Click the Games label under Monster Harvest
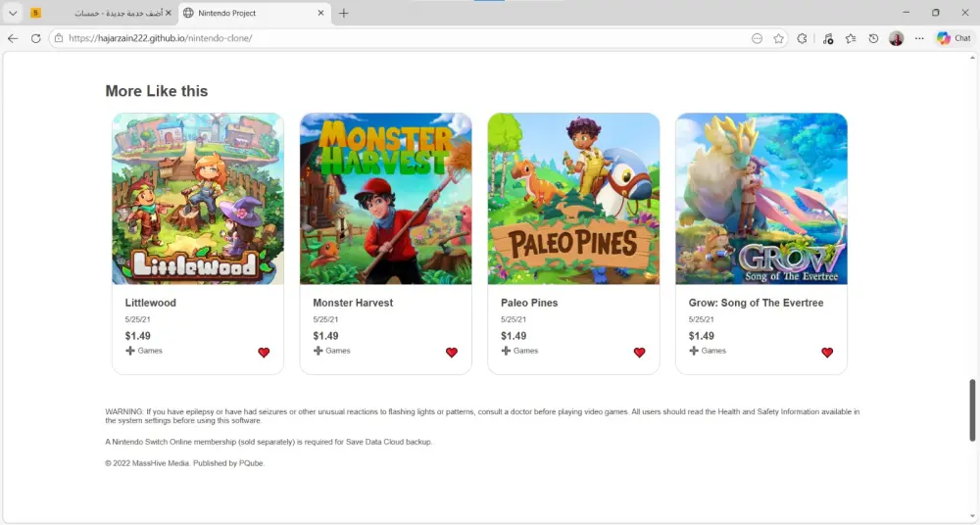980x525 pixels. click(338, 351)
